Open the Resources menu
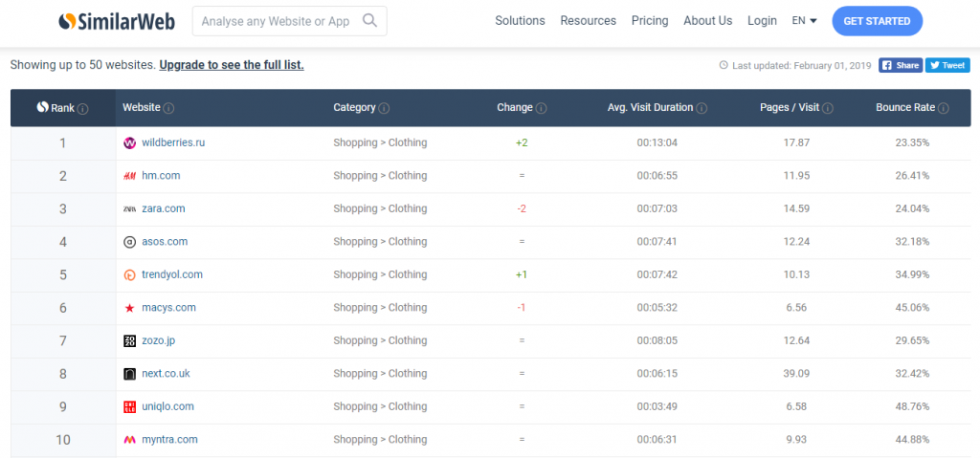 tap(588, 21)
